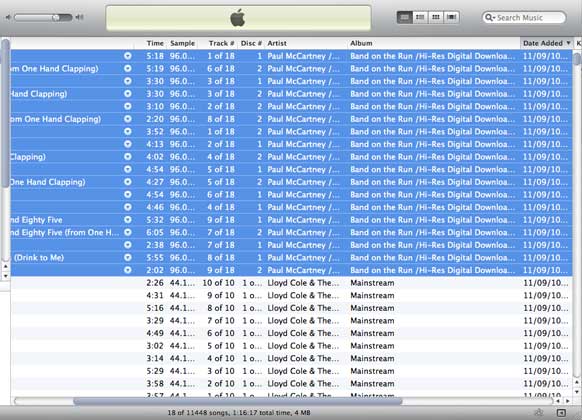Click Band on the Run album in 5:18 row

point(432,56)
